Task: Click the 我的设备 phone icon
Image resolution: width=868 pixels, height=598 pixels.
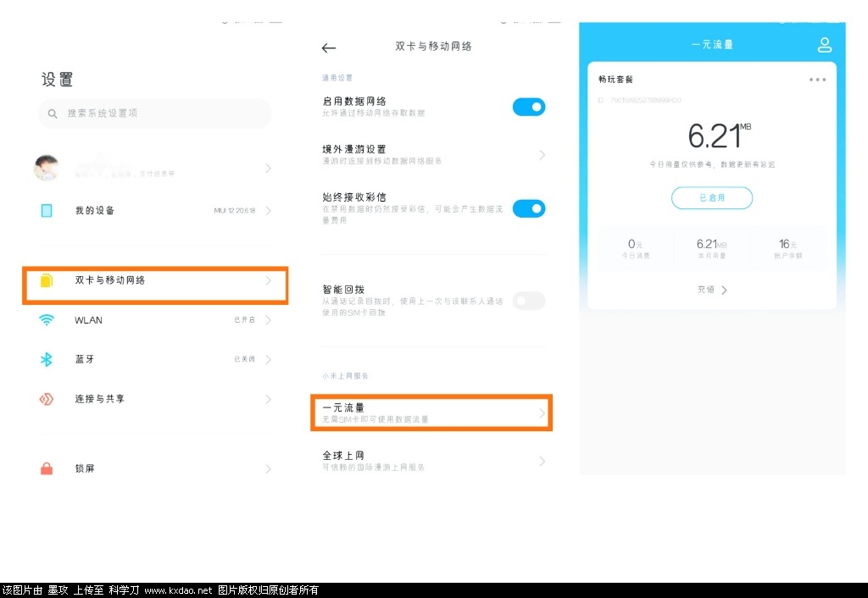Action: [47, 211]
